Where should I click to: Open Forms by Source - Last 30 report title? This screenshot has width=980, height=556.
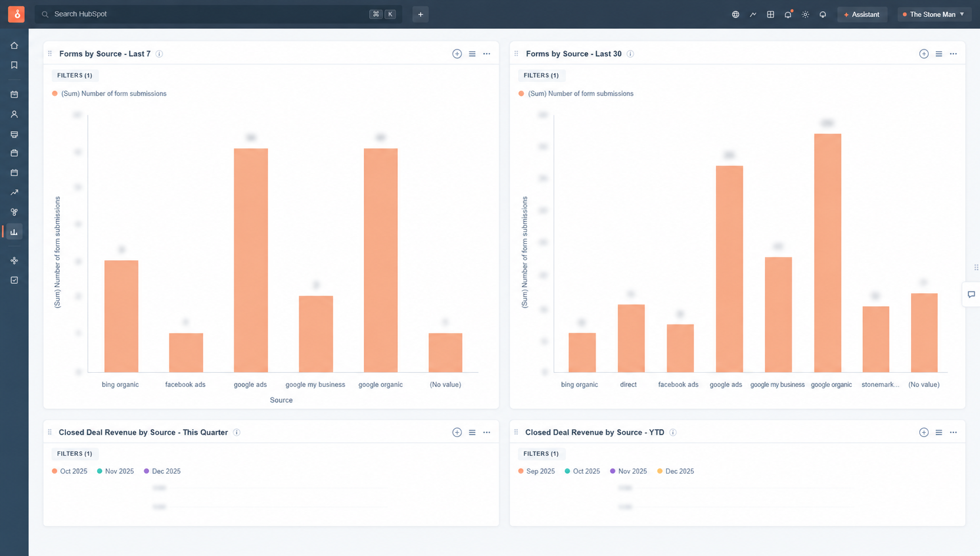(x=574, y=54)
